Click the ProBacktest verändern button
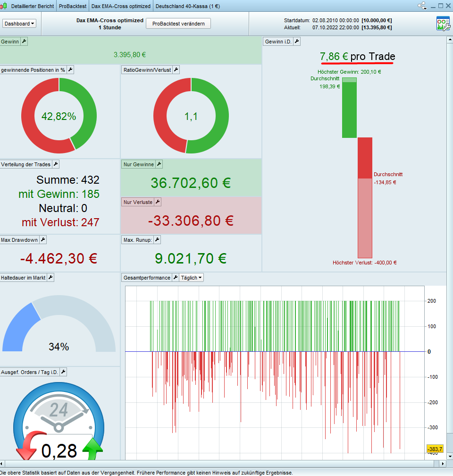The height and width of the screenshot is (476, 453). [x=178, y=24]
